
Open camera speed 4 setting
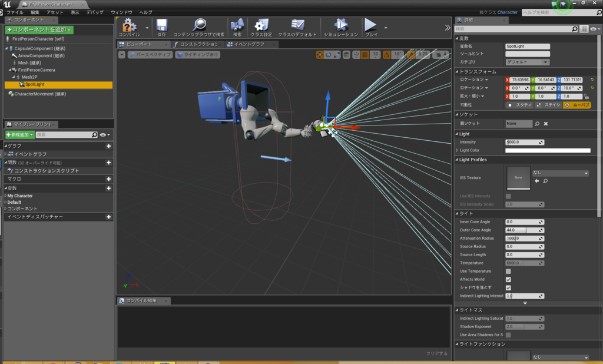[x=440, y=55]
